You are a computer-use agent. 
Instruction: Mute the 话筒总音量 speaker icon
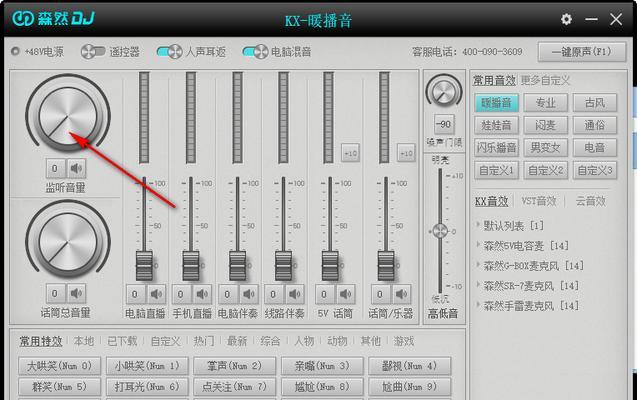point(76,293)
